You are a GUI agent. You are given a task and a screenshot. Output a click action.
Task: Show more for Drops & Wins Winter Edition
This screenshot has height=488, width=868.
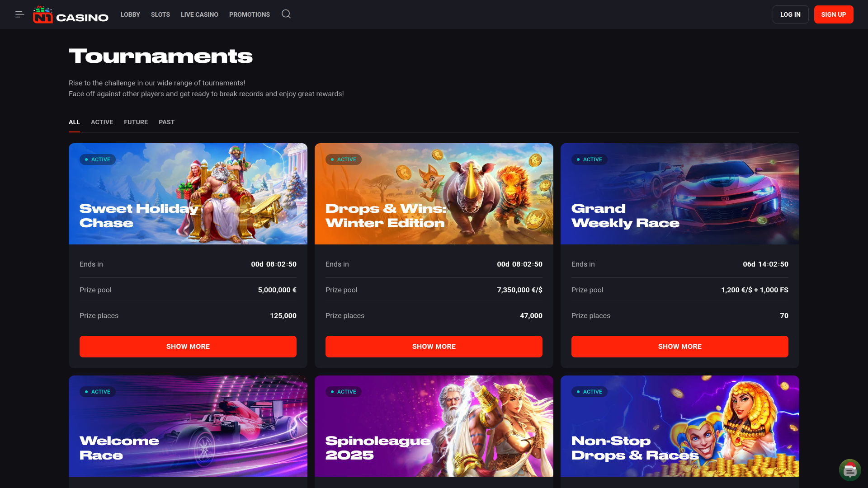(x=434, y=347)
